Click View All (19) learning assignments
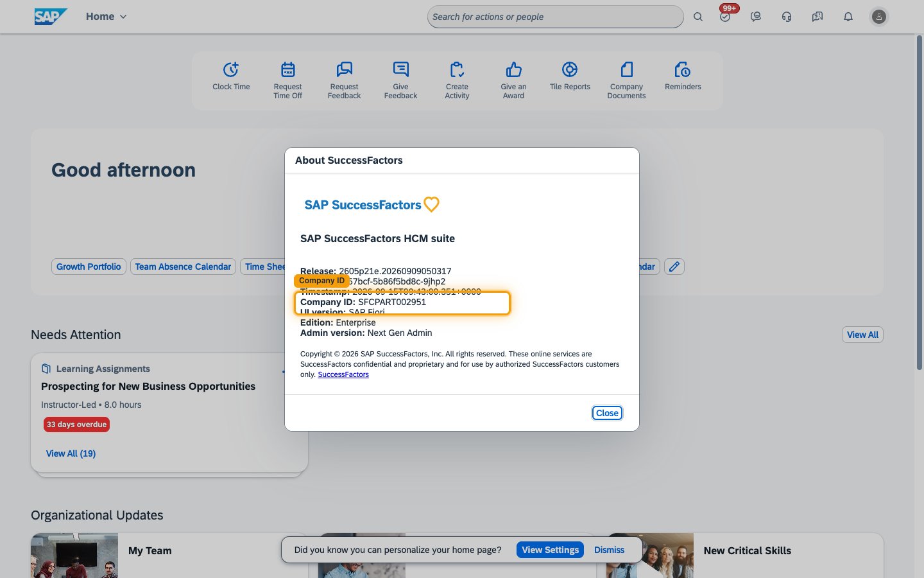 tap(71, 453)
